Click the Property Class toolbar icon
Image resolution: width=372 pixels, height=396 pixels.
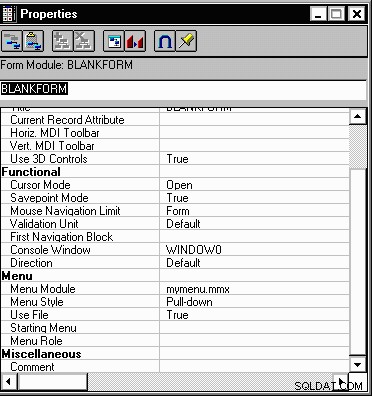114,41
